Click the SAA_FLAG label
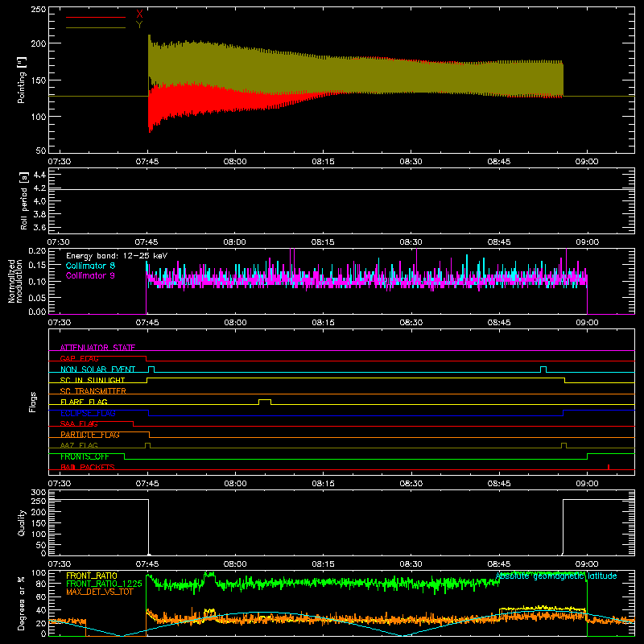Screen dimensions: 644x644 pyautogui.click(x=79, y=423)
